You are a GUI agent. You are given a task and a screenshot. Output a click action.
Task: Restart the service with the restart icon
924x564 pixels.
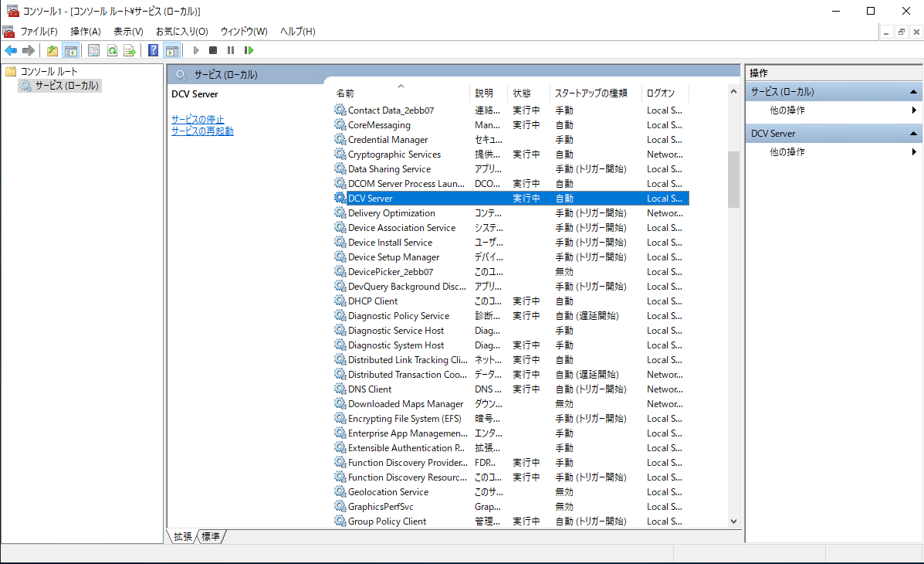click(x=249, y=50)
